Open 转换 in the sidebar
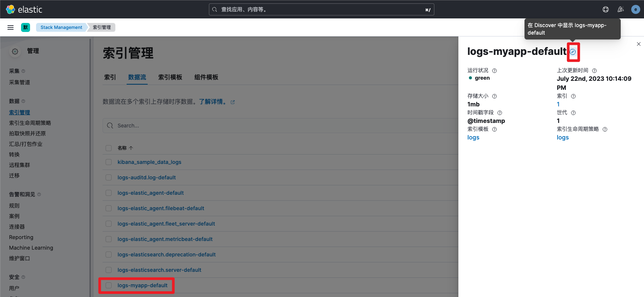The width and height of the screenshot is (644, 297). [14, 155]
